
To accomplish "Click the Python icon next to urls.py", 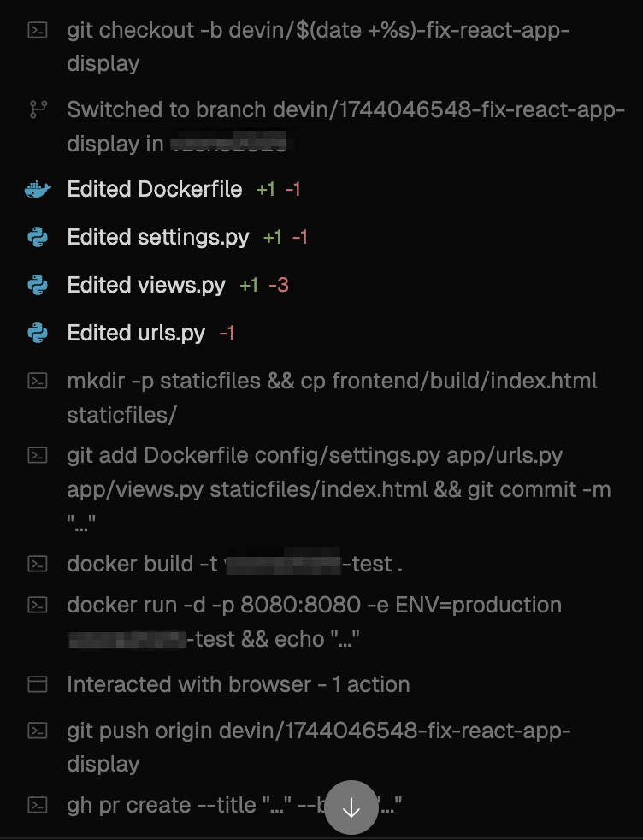I will 38,334.
